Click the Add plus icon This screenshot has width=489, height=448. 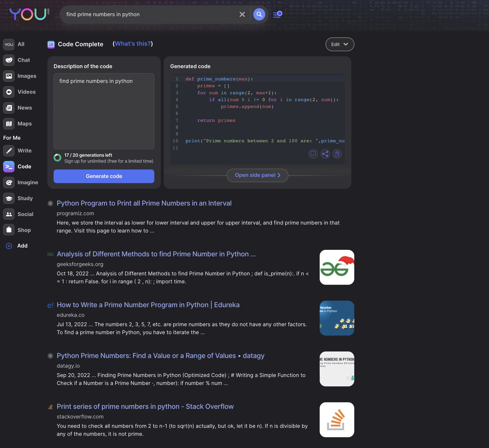tap(9, 246)
